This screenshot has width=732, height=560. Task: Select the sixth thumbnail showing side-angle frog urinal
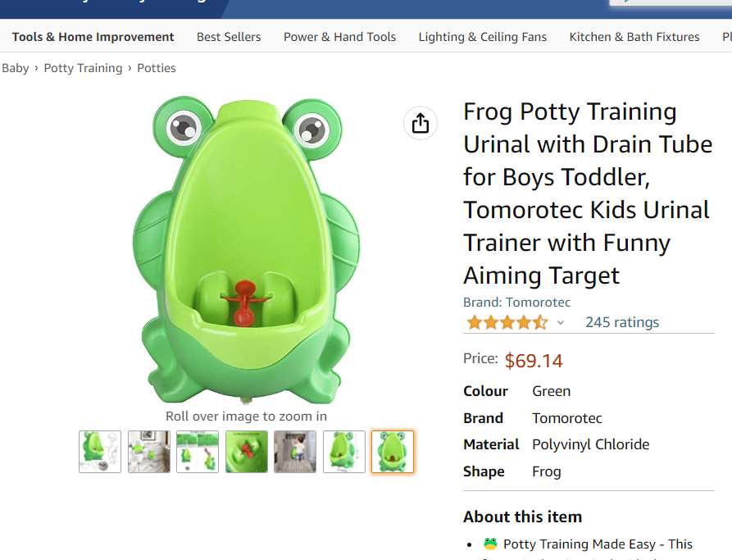point(344,452)
